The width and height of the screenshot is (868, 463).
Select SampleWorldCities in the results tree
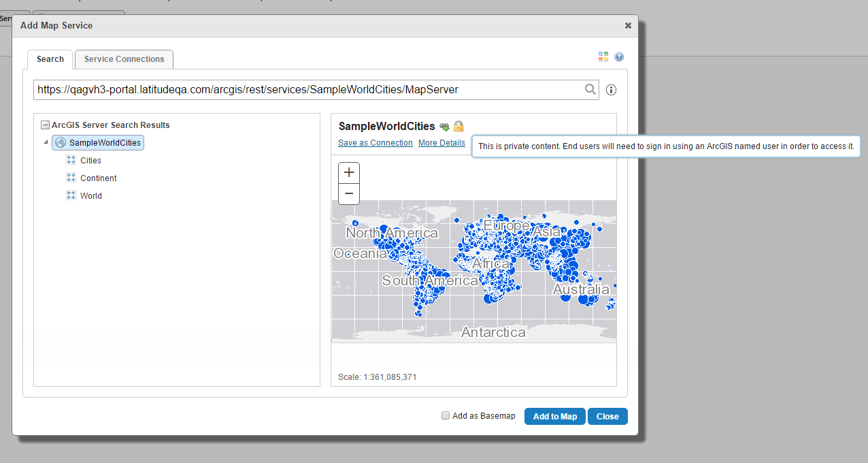[98, 143]
